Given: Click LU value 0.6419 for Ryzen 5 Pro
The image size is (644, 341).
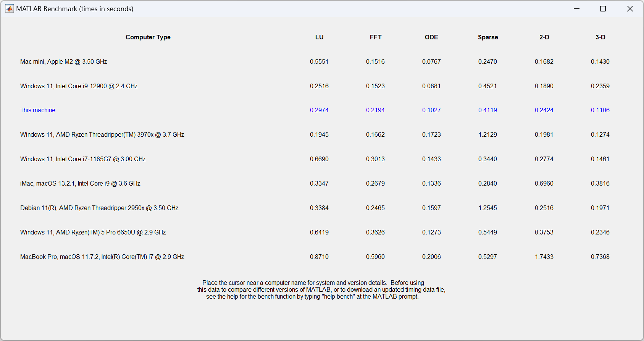Looking at the screenshot, I should click(x=319, y=232).
